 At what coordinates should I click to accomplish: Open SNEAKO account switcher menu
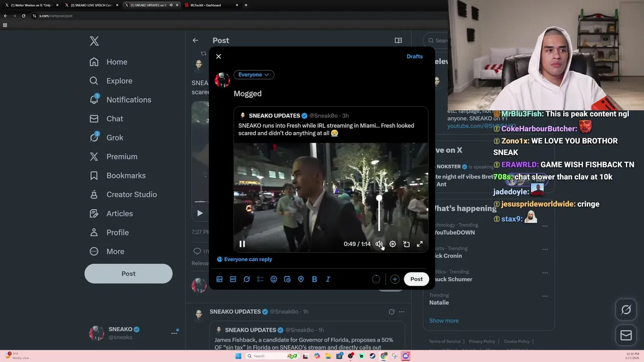(134, 333)
